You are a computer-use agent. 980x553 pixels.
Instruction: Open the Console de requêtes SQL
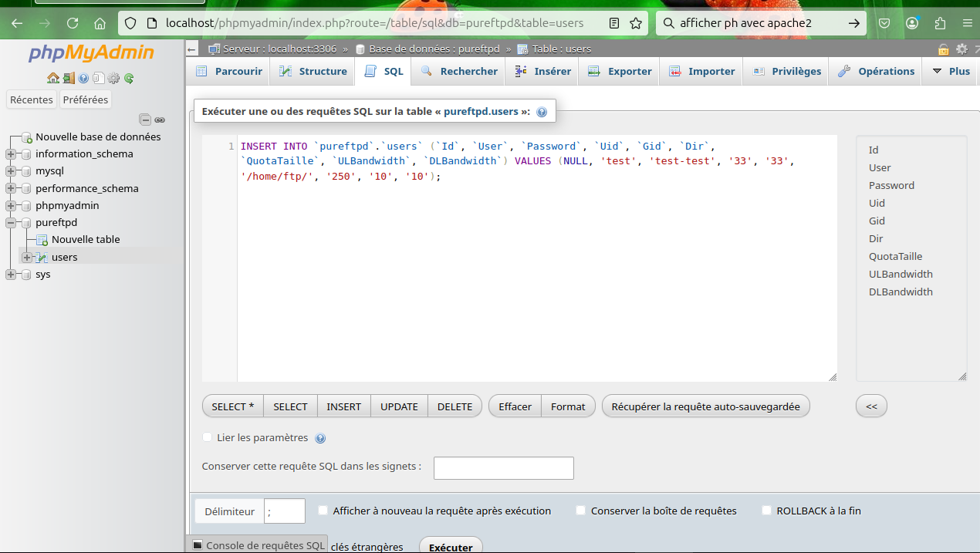click(x=258, y=545)
